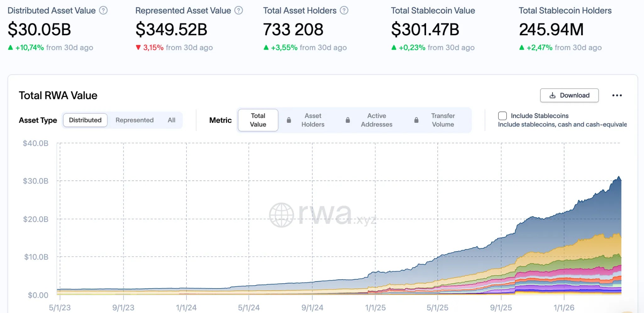
Task: Switch asset type to Represented
Action: pyautogui.click(x=134, y=120)
